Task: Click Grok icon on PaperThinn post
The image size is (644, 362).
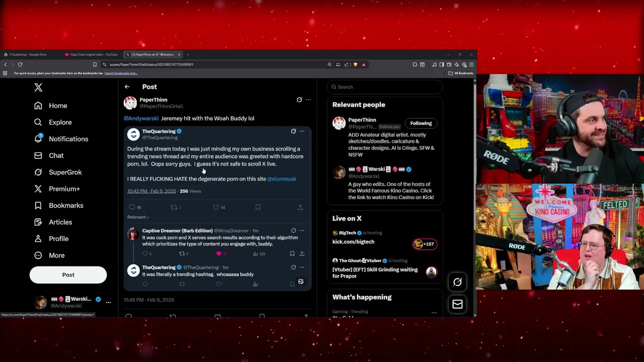Action: (299, 100)
